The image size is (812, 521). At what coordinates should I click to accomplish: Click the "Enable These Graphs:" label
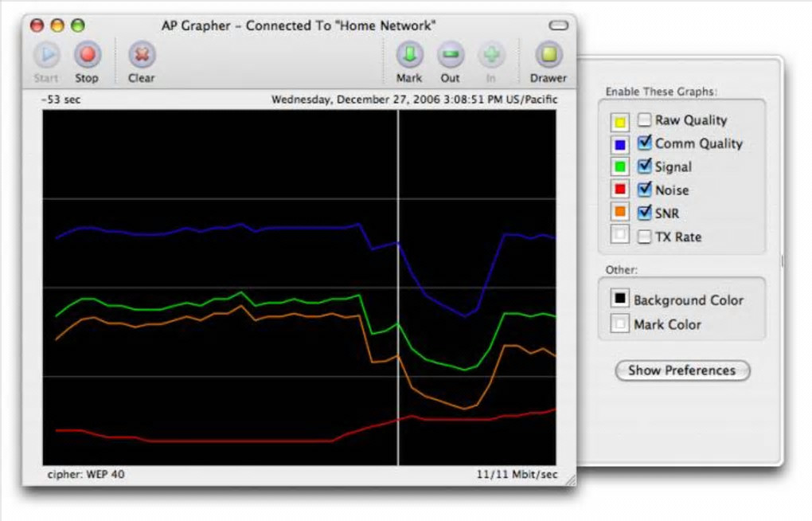point(662,92)
